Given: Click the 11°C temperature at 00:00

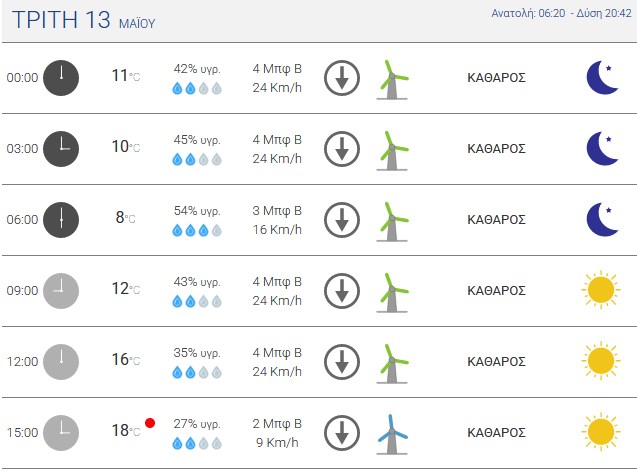Looking at the screenshot, I should coord(126,76).
